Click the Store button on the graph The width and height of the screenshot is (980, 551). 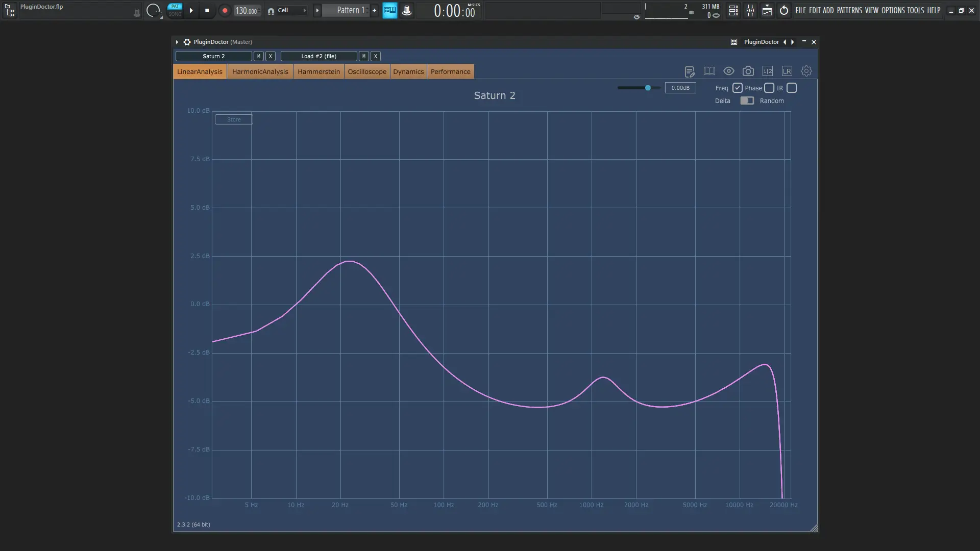233,119
